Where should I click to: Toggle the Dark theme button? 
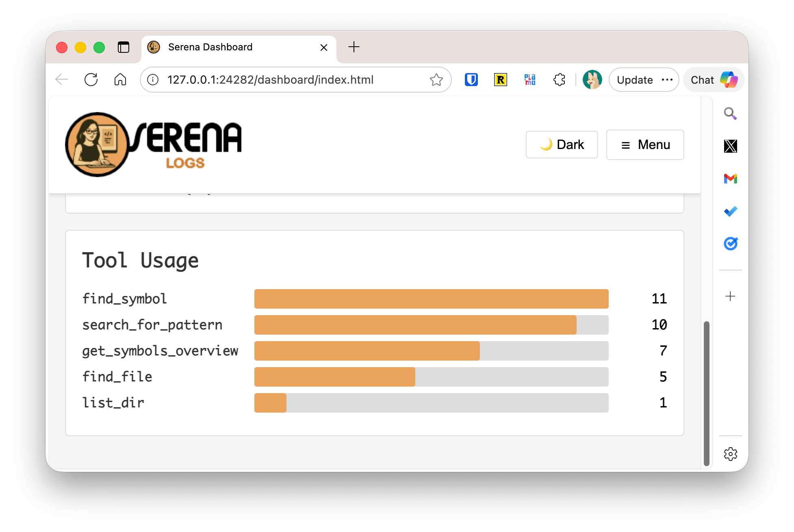[x=562, y=145]
